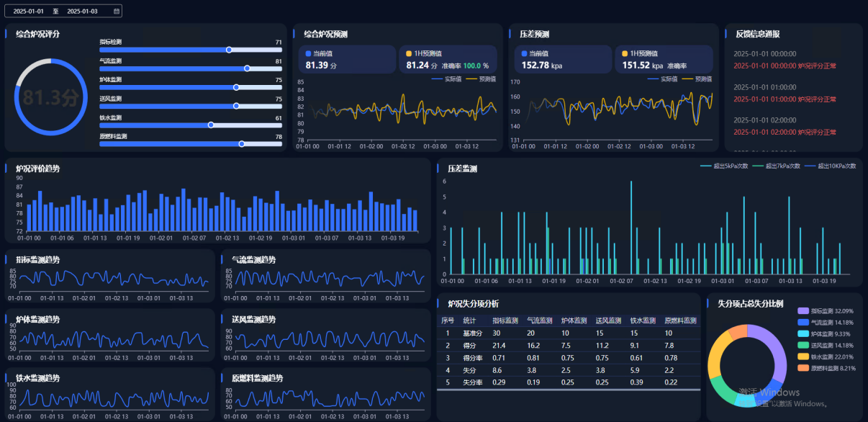Click cyan 炉体监测 9.33% legend icon

click(x=803, y=334)
